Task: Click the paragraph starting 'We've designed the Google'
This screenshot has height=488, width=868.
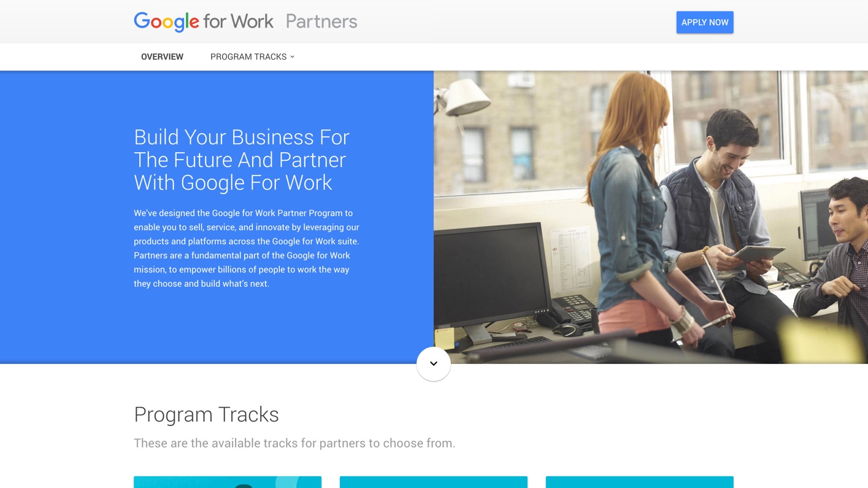Action: click(x=247, y=248)
